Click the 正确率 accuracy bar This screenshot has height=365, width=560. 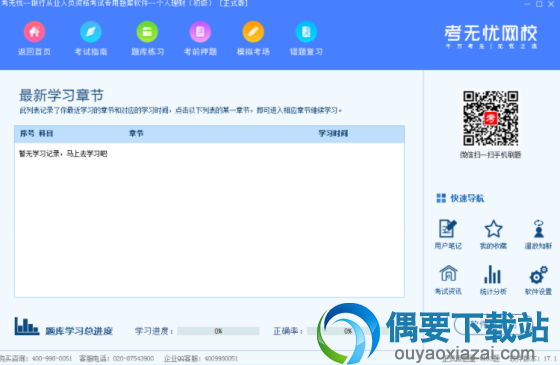348,331
